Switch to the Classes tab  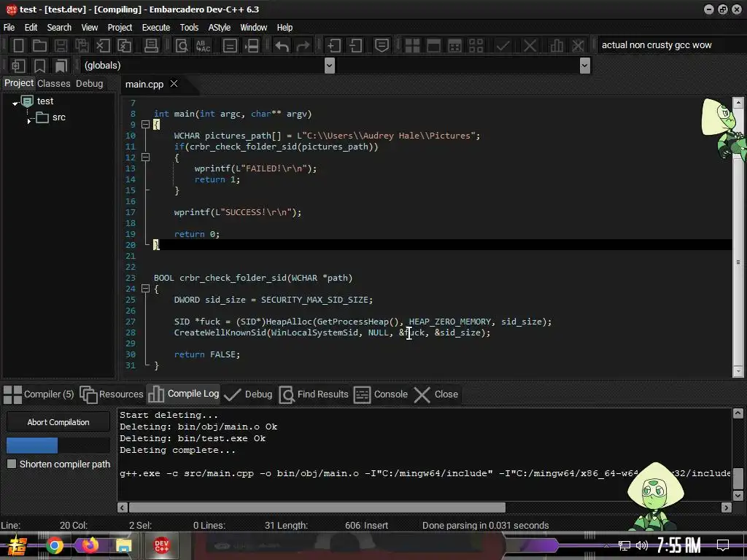coord(54,83)
